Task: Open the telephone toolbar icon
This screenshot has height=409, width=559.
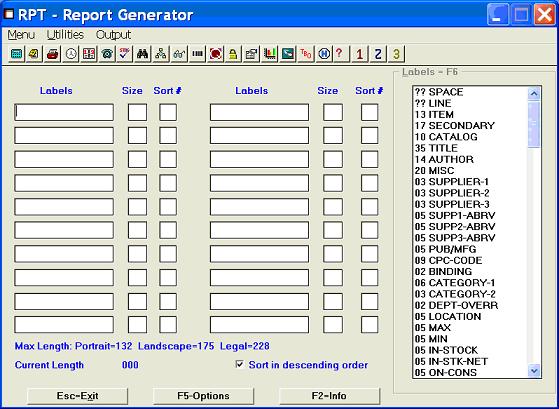Action: (107, 54)
